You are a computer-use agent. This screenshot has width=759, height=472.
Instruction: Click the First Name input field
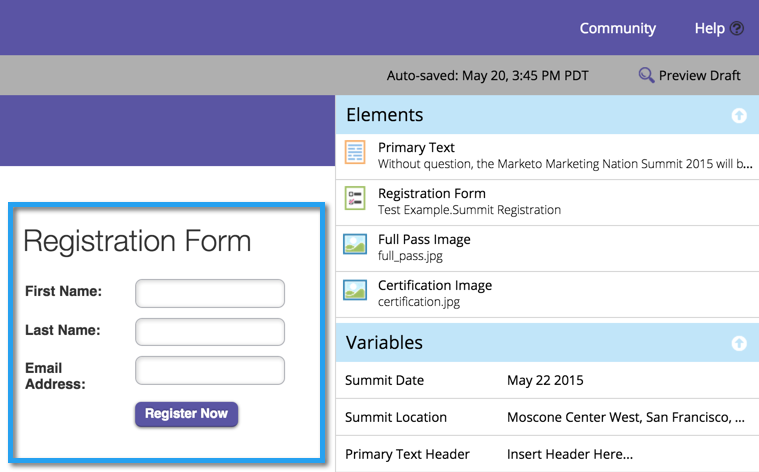point(210,293)
